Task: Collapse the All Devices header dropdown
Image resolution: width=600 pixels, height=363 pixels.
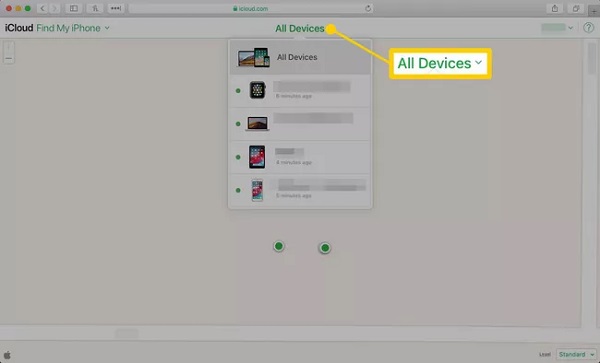Action: click(300, 28)
